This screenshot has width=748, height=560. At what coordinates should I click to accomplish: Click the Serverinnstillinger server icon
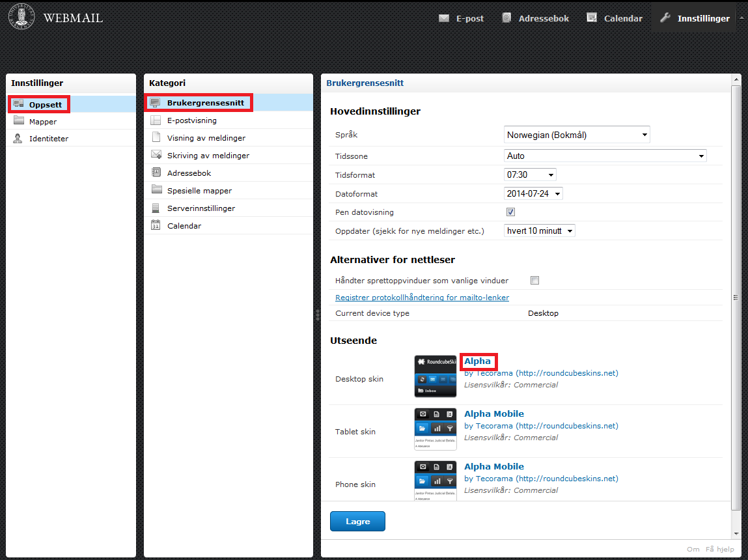pyautogui.click(x=156, y=208)
